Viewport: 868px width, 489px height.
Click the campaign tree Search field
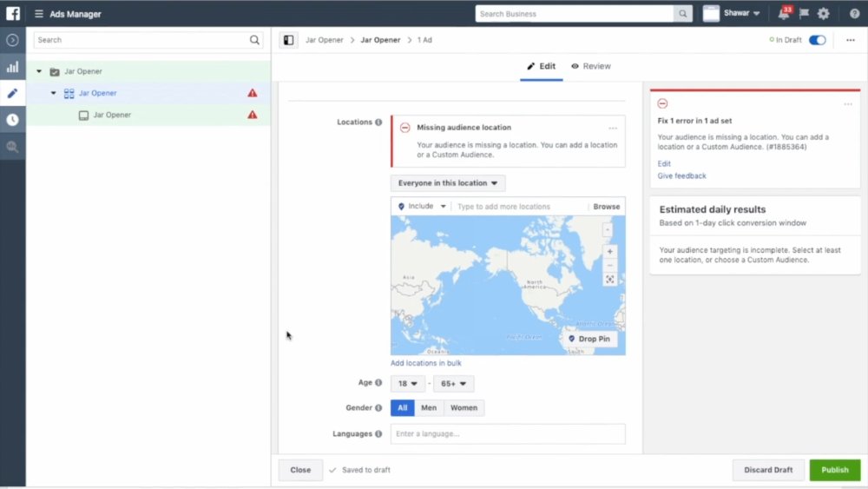tap(148, 40)
